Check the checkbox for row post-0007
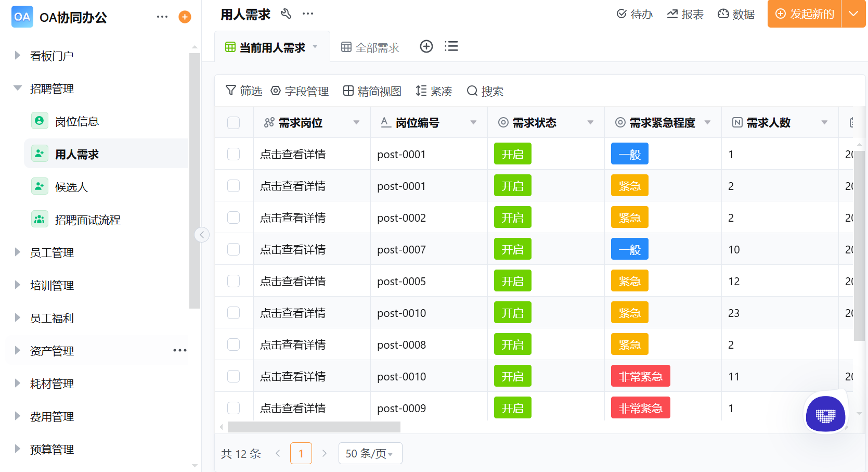The width and height of the screenshot is (868, 472). point(234,249)
